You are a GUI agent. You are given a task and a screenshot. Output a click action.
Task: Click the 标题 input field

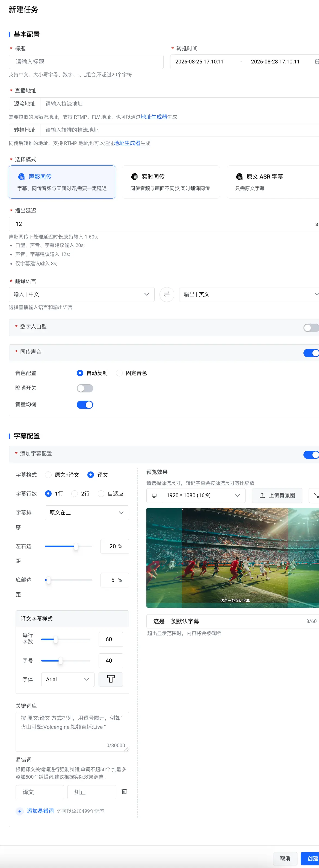(86, 62)
